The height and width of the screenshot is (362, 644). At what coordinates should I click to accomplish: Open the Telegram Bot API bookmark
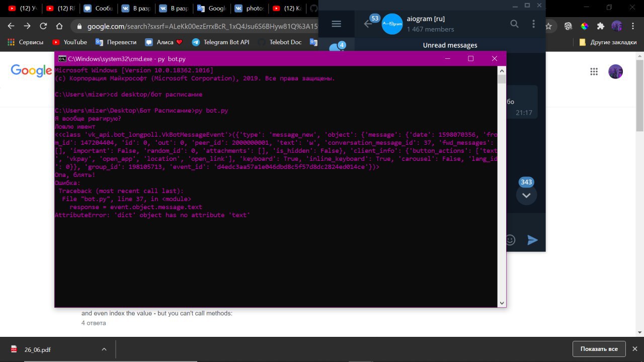pyautogui.click(x=220, y=42)
